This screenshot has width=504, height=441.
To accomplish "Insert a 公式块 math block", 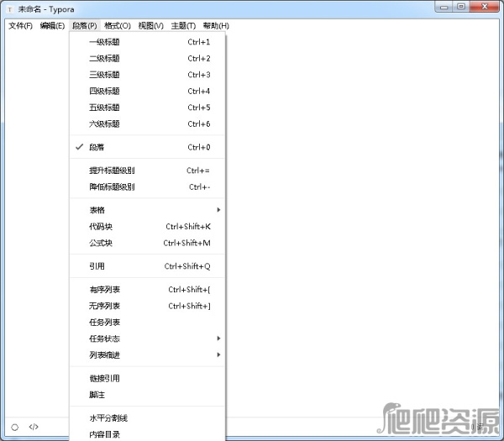I will click(x=101, y=243).
